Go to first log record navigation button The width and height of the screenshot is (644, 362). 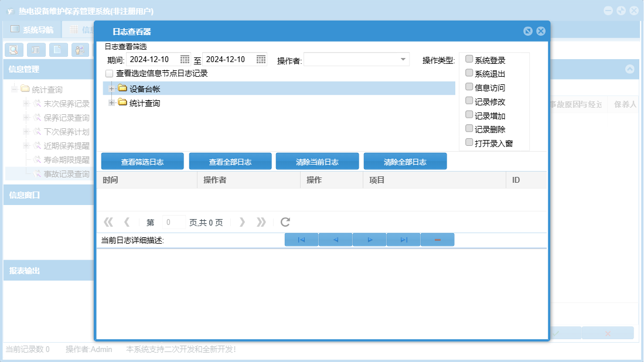coord(301,240)
